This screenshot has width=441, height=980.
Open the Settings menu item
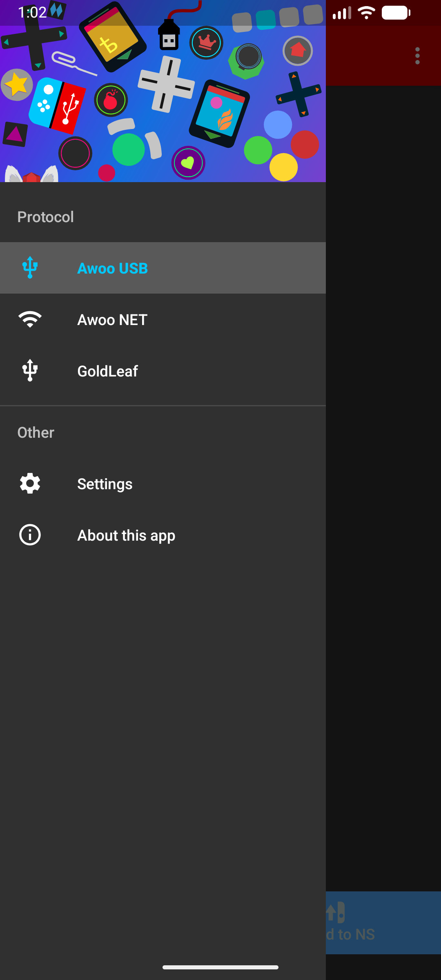pyautogui.click(x=163, y=483)
